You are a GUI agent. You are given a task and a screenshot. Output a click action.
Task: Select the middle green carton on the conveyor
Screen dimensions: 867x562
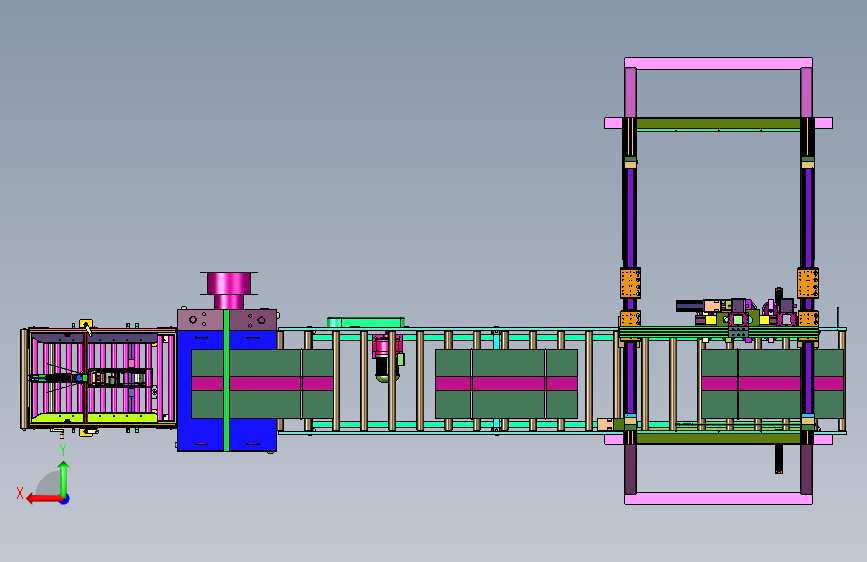(506, 383)
